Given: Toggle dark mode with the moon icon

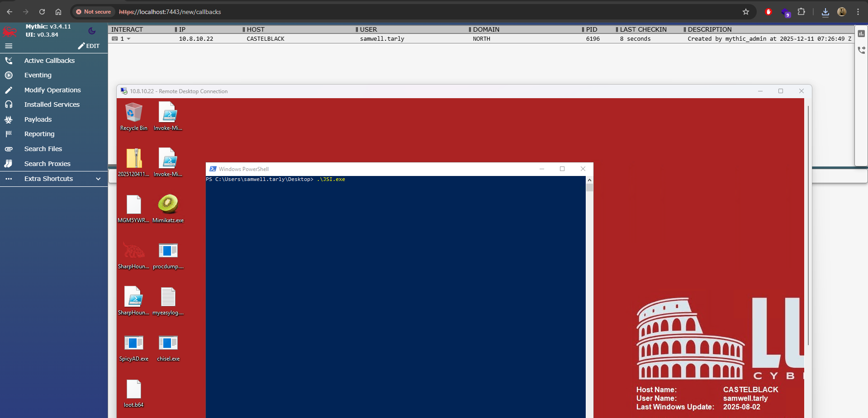Looking at the screenshot, I should pos(92,31).
